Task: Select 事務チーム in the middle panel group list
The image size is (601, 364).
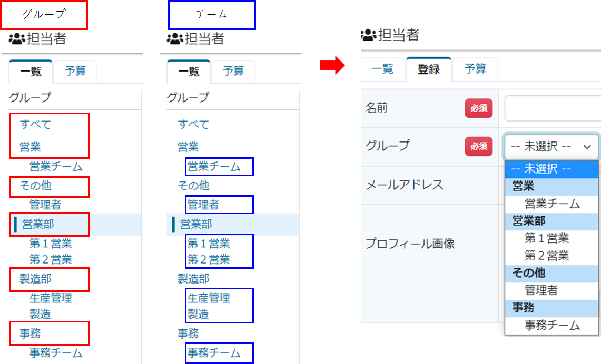Action: pos(214,353)
